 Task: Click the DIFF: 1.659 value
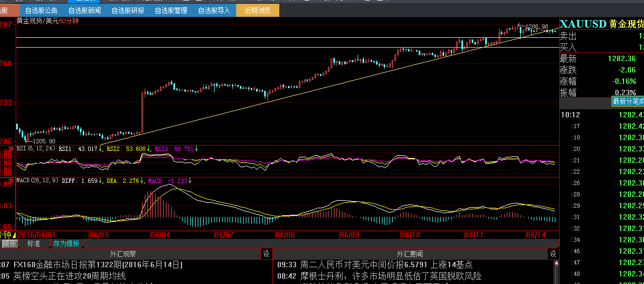click(x=79, y=181)
